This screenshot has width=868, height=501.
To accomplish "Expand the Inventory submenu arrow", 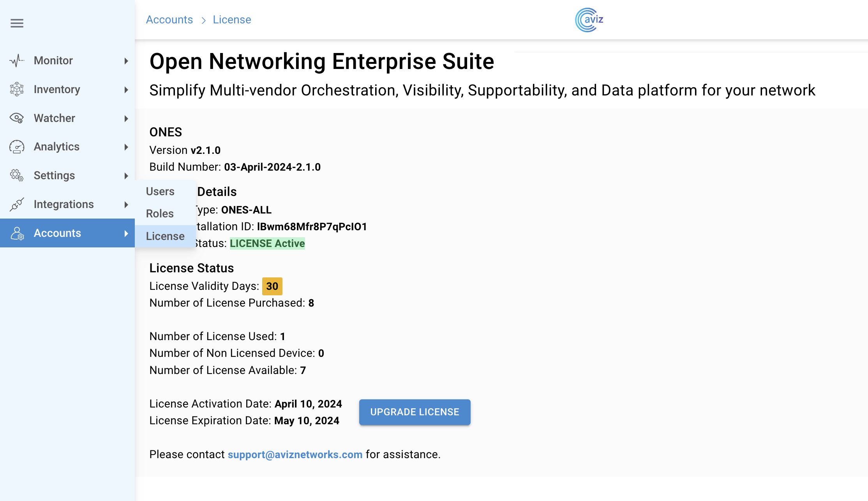I will coord(126,90).
